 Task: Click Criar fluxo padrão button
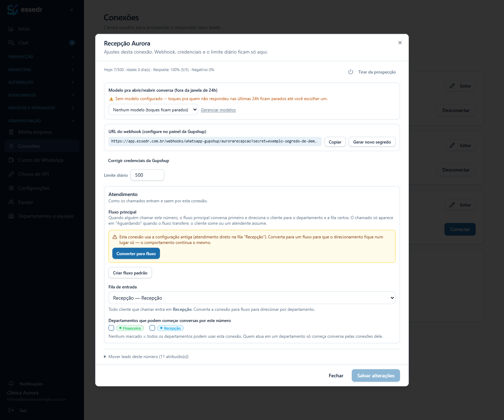130,273
